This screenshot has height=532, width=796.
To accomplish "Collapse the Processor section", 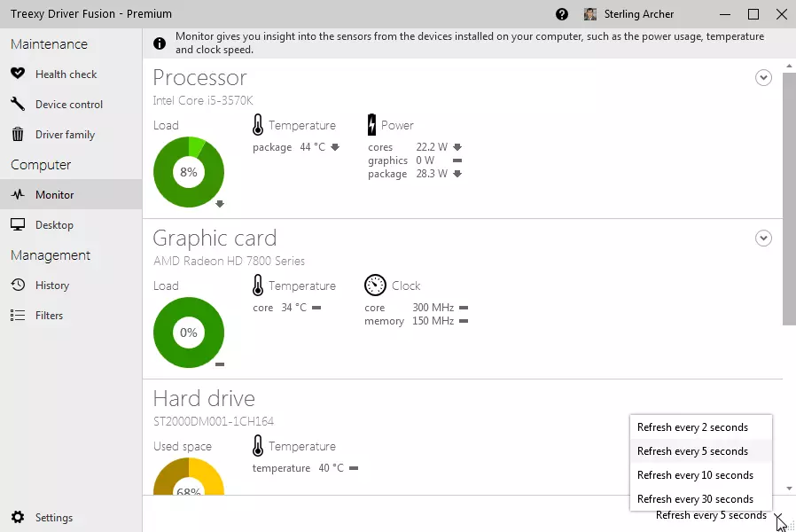I will [x=763, y=78].
